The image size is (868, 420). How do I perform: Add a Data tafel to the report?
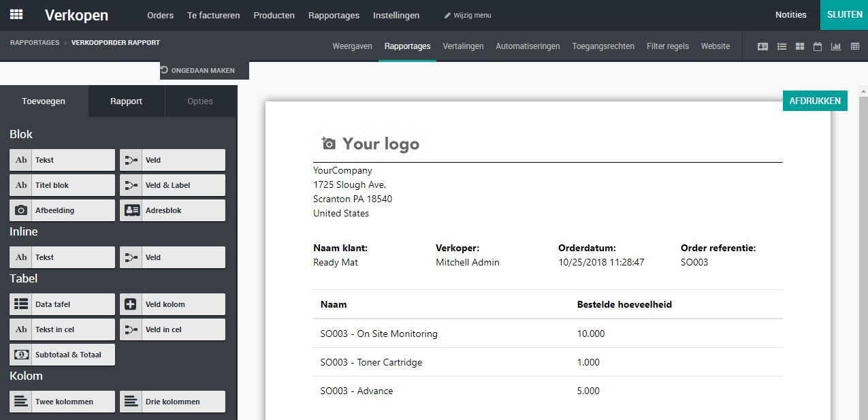pos(61,304)
